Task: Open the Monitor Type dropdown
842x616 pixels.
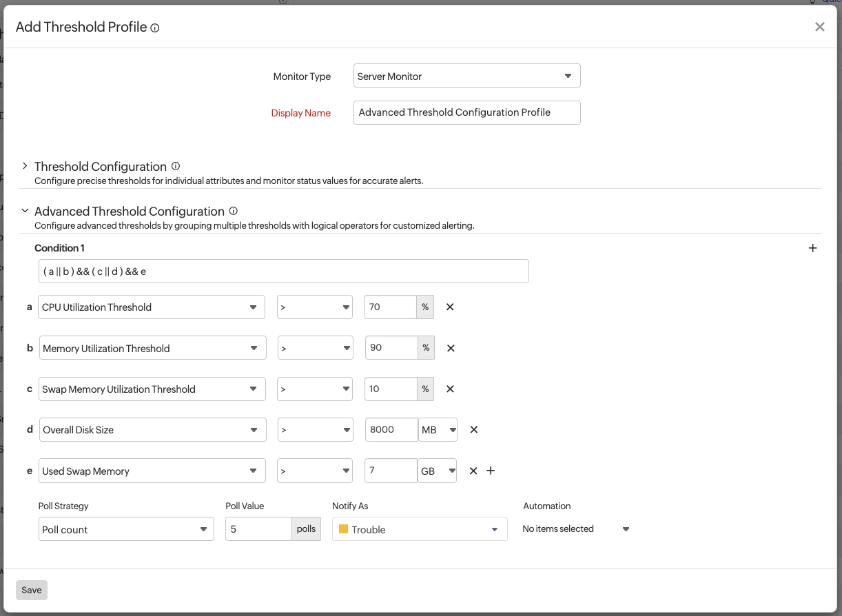Action: pyautogui.click(x=466, y=76)
